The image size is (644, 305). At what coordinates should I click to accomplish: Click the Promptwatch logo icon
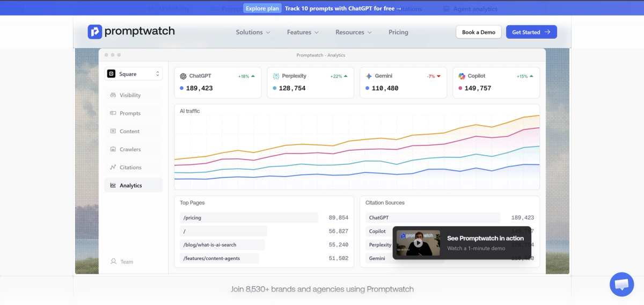pos(94,32)
